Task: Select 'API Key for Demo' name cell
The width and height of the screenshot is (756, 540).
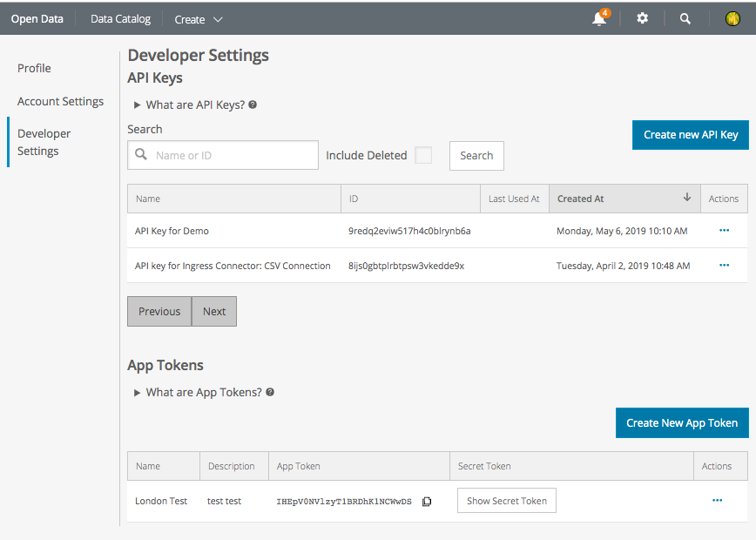Action: [172, 231]
